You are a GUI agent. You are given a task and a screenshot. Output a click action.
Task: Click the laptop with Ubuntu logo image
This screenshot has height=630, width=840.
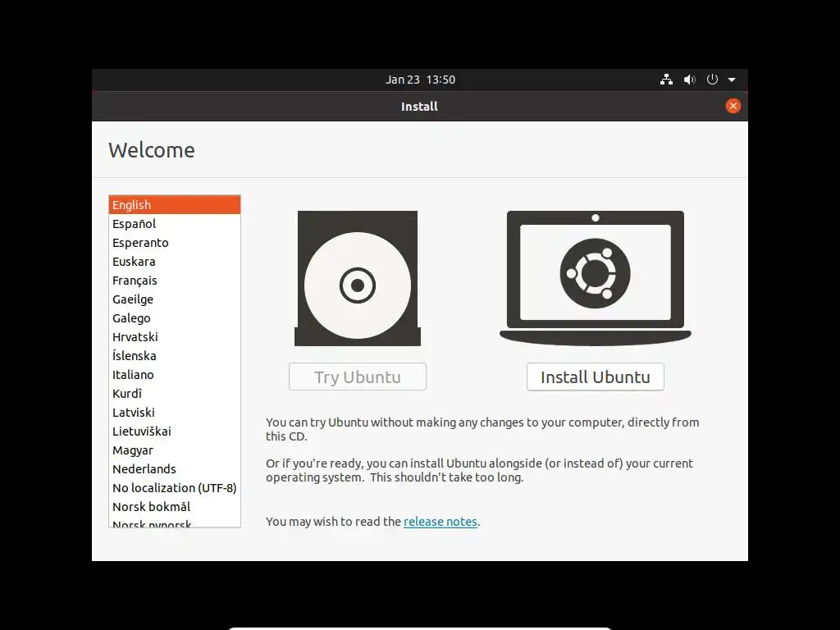596,278
